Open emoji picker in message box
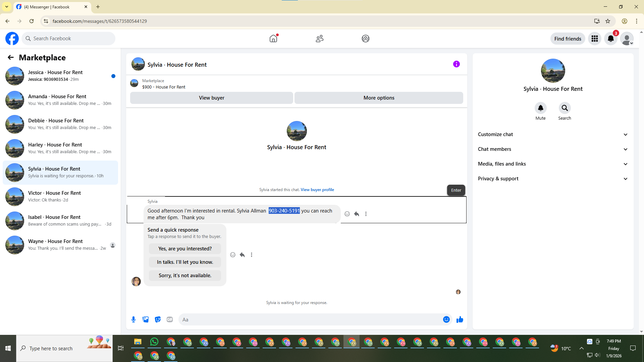 (x=446, y=319)
